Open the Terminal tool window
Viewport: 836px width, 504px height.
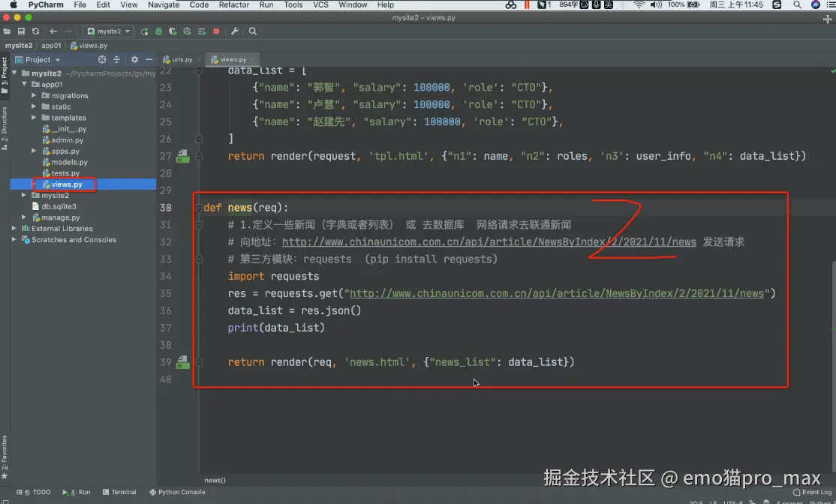click(119, 492)
